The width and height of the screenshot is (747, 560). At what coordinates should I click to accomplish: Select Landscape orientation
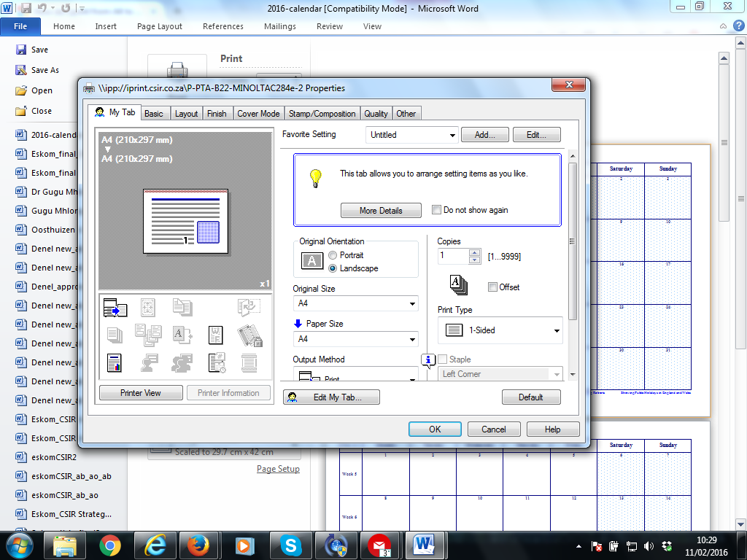pyautogui.click(x=354, y=268)
